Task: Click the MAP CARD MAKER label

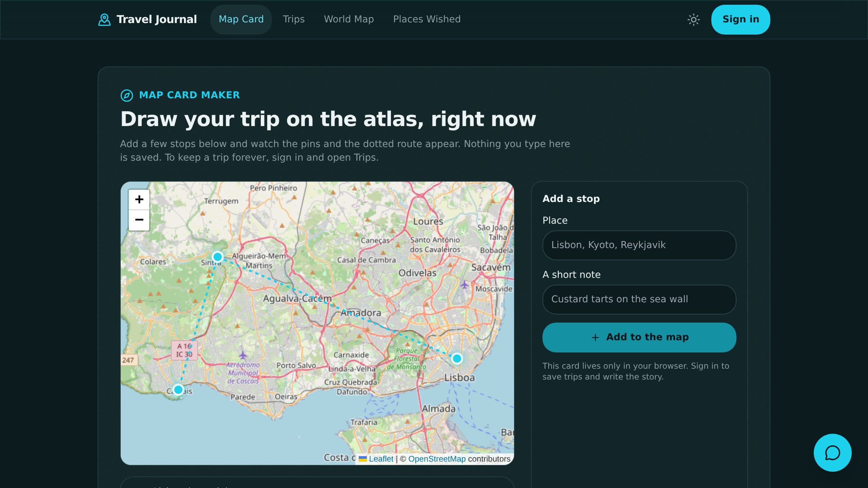Action: [189, 95]
